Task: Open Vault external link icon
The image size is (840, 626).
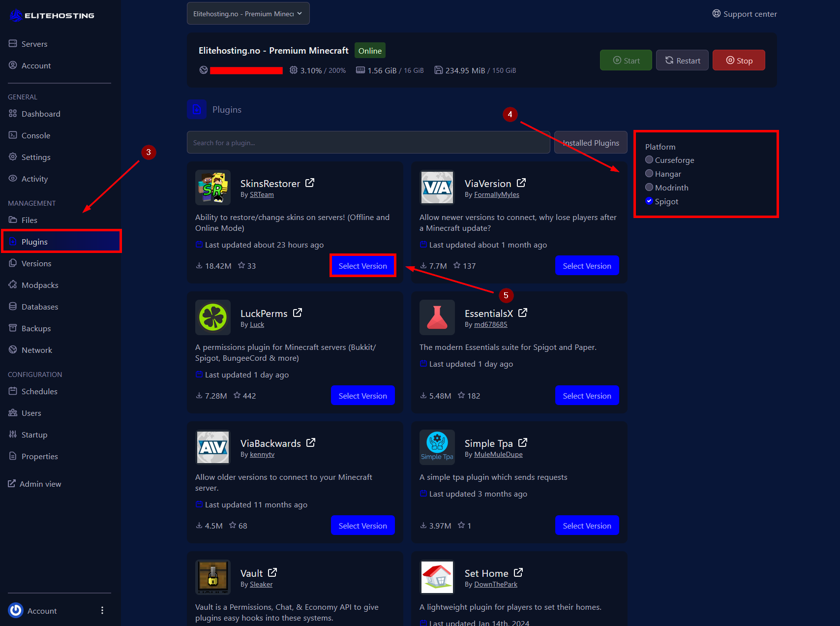Action: [x=272, y=572]
